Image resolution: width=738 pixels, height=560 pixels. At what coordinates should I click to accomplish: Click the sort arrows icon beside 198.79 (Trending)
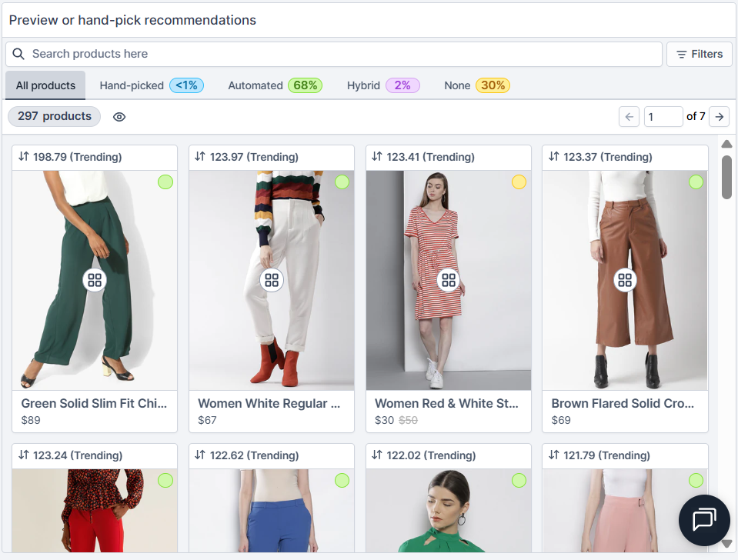24,156
